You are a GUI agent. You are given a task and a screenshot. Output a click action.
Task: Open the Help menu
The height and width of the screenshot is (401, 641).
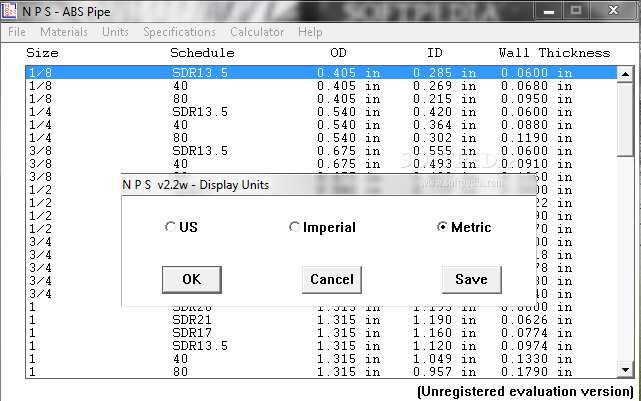click(x=310, y=32)
